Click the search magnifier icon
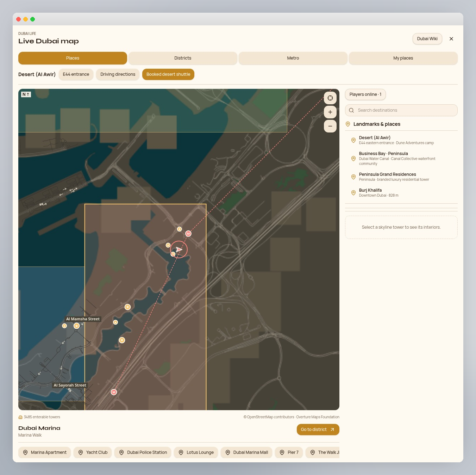The height and width of the screenshot is (475, 476). coord(351,110)
